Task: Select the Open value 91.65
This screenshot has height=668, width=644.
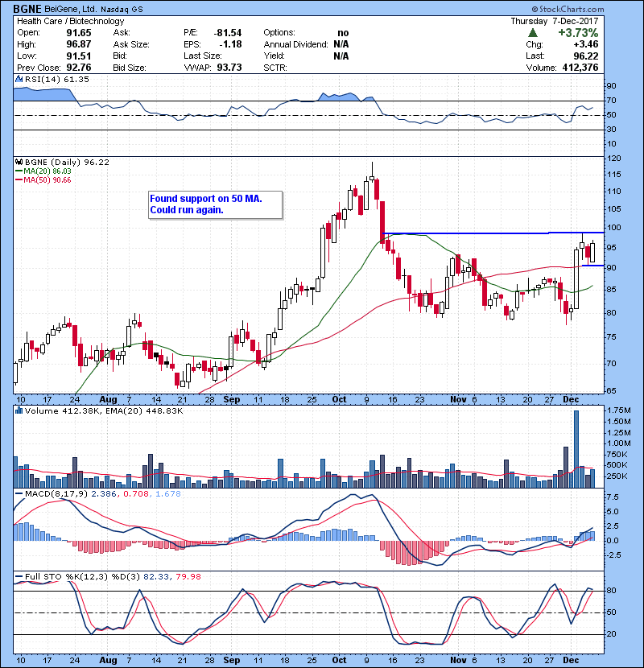Action: point(79,33)
